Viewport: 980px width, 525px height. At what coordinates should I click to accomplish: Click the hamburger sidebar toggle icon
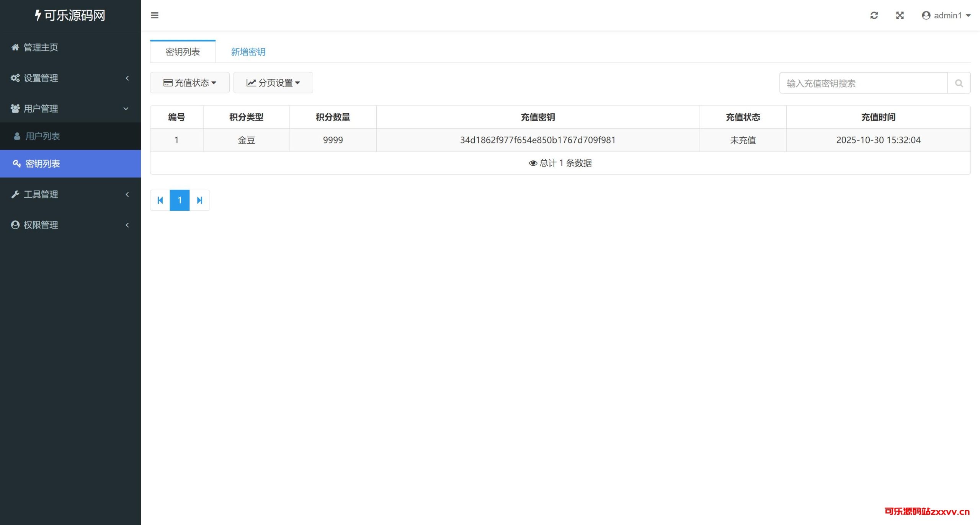tap(155, 15)
